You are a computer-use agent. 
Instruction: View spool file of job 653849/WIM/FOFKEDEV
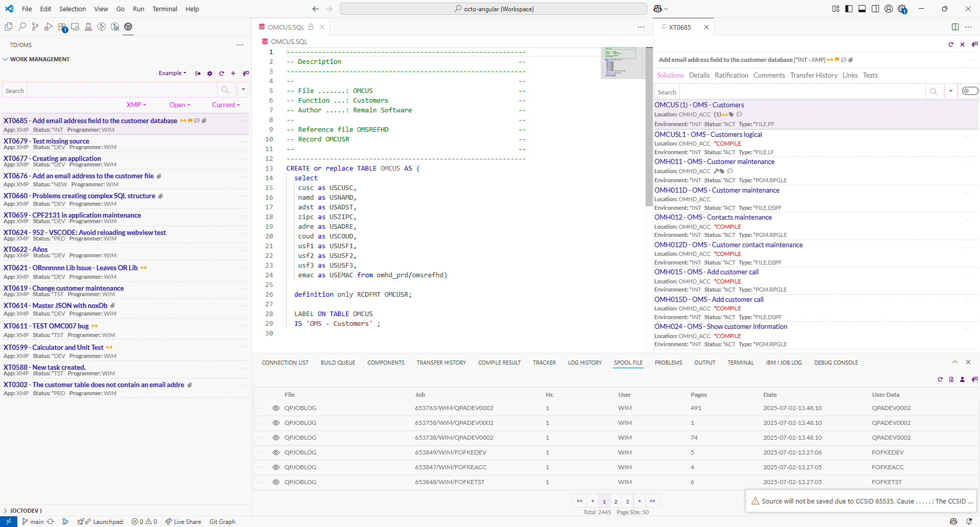pyautogui.click(x=276, y=452)
